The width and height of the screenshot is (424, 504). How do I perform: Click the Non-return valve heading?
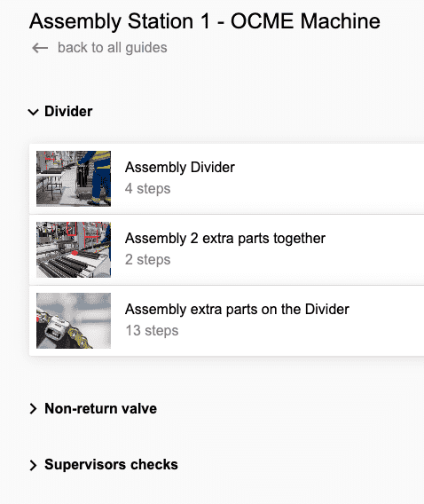pyautogui.click(x=100, y=408)
